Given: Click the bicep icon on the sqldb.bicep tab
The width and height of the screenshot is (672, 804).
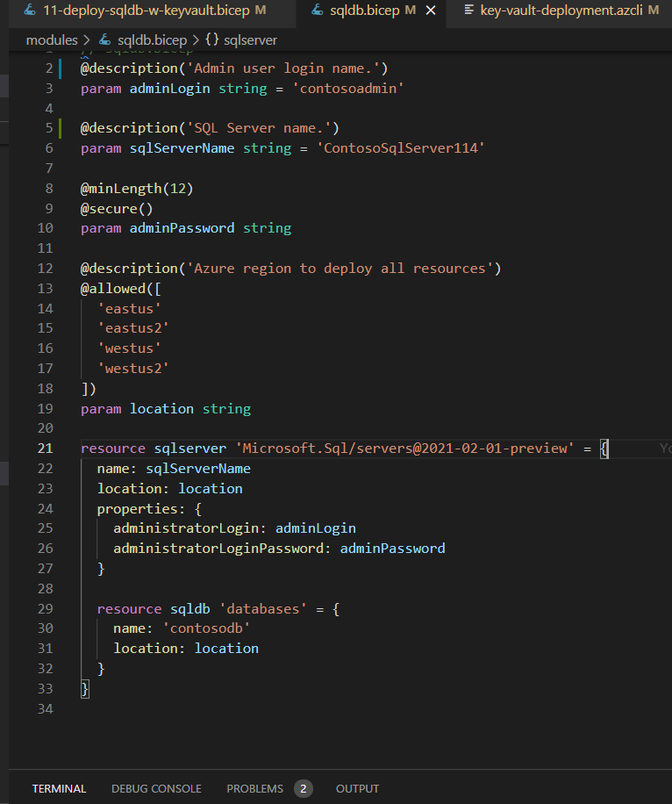Looking at the screenshot, I should click(318, 11).
